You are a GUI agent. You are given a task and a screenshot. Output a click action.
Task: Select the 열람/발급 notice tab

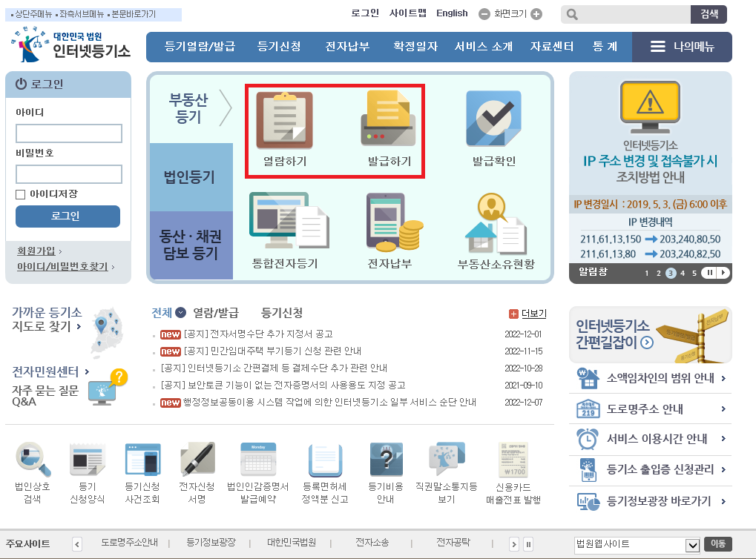pyautogui.click(x=216, y=313)
